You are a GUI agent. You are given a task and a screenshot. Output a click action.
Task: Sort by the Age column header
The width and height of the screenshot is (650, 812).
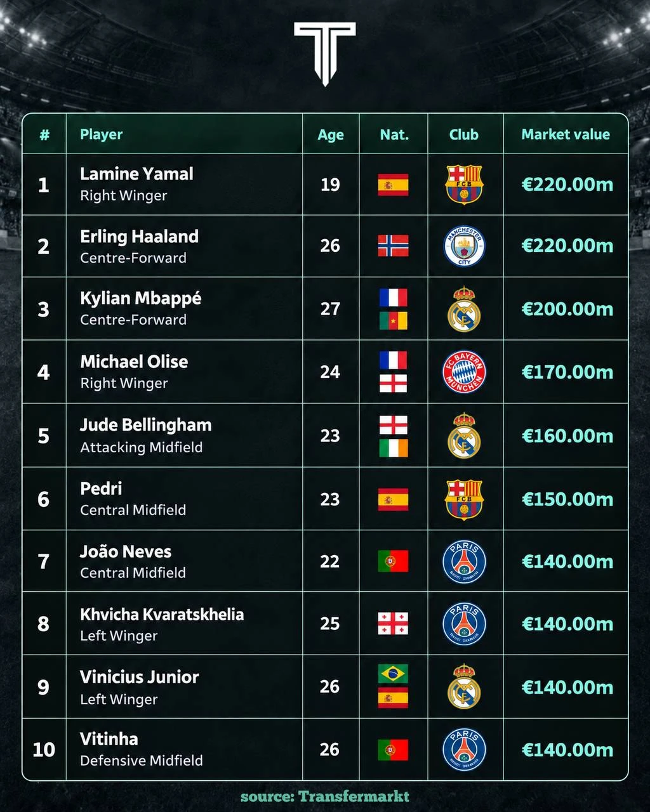(331, 134)
